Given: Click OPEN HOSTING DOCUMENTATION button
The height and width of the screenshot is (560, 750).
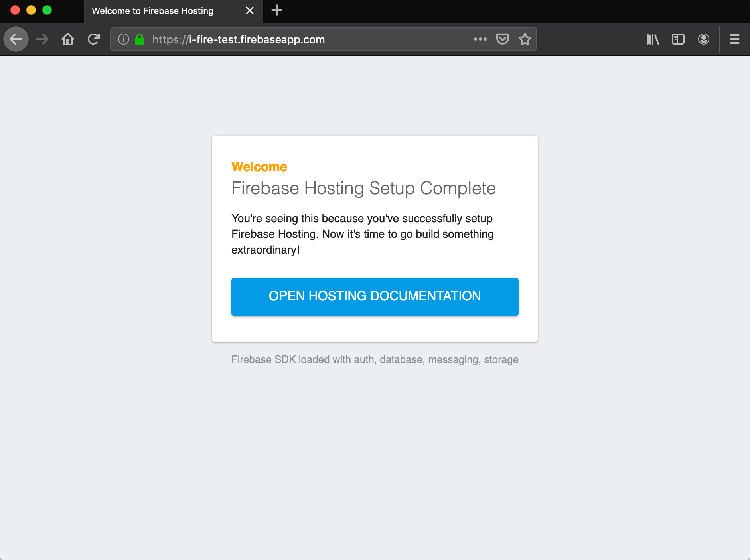Looking at the screenshot, I should coord(375,297).
